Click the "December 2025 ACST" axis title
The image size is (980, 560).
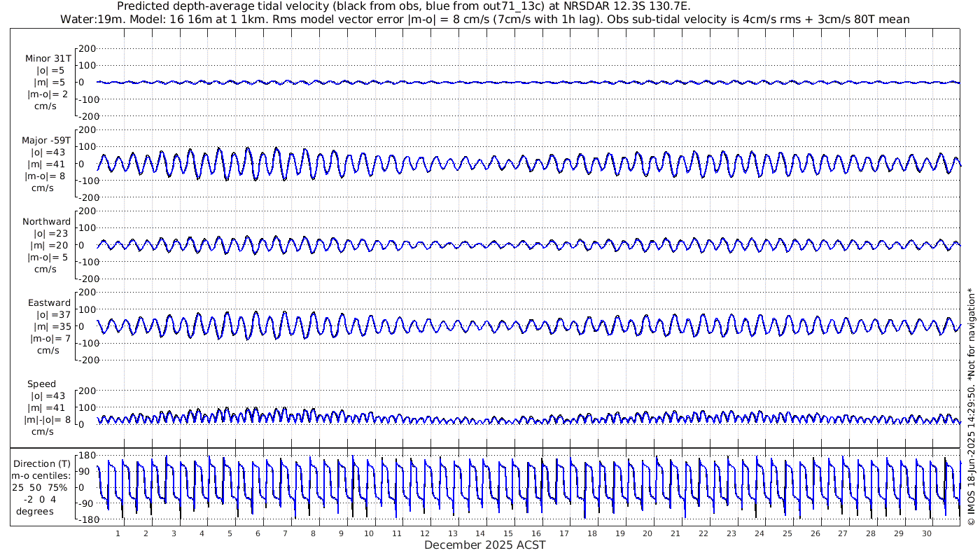pyautogui.click(x=484, y=545)
